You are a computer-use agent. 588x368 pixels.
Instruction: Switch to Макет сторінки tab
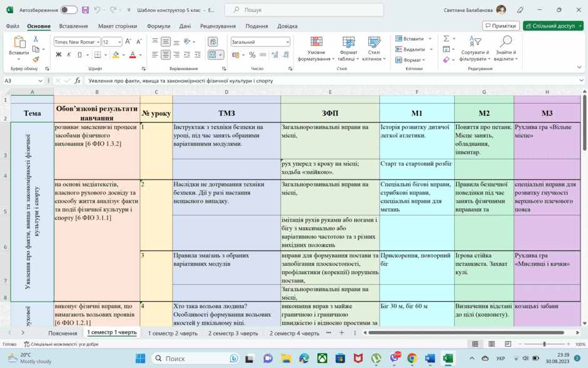click(x=118, y=26)
